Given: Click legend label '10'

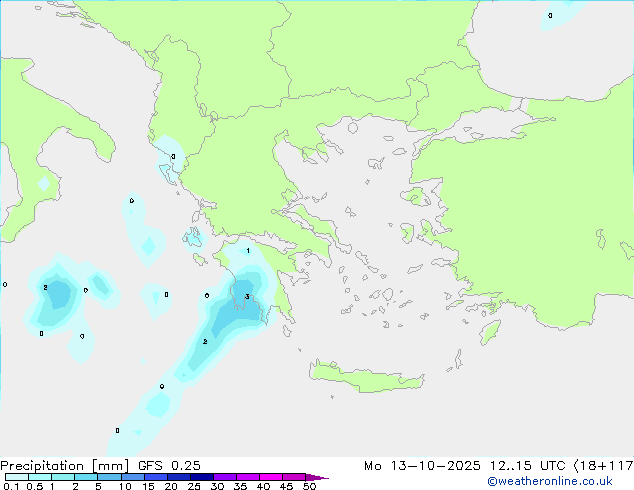Looking at the screenshot, I should [x=125, y=486].
